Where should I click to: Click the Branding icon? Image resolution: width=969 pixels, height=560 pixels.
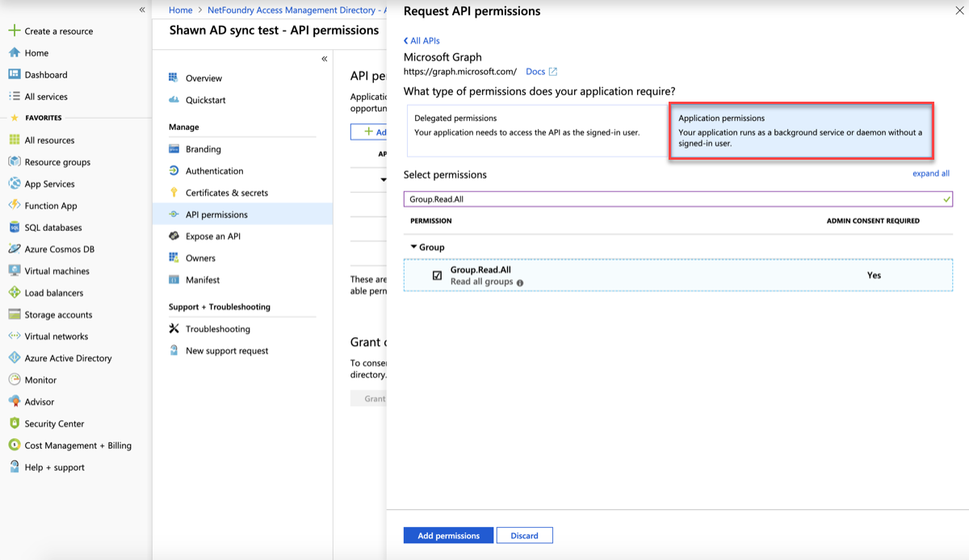tap(173, 148)
